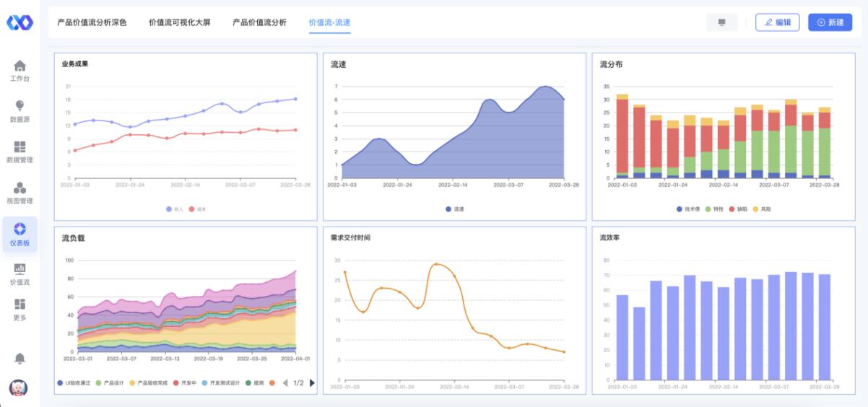Viewport: 868px width, 407px height.
Task: Go to previous legend page in 流负载
Action: coord(285,382)
